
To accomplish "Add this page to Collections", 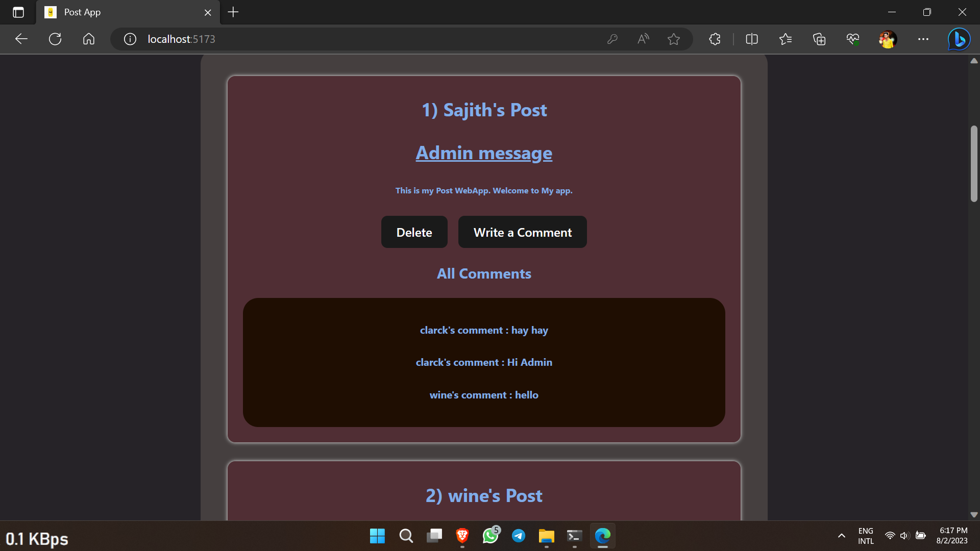I will pyautogui.click(x=819, y=39).
